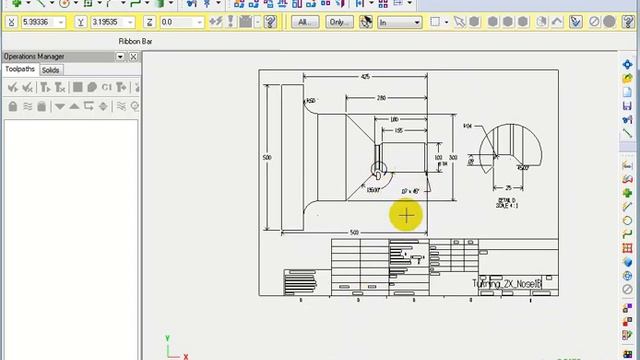Open High feed icon in Operations Manager
Image resolution: width=640 pixels, height=360 pixels.
pyautogui.click(x=121, y=87)
